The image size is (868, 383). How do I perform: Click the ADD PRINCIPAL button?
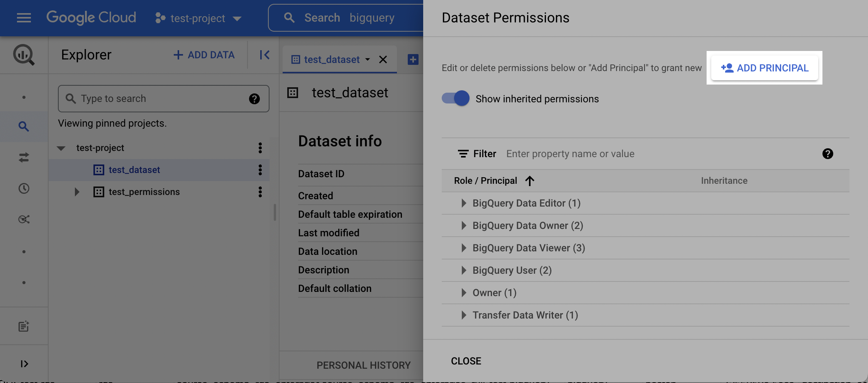(765, 68)
